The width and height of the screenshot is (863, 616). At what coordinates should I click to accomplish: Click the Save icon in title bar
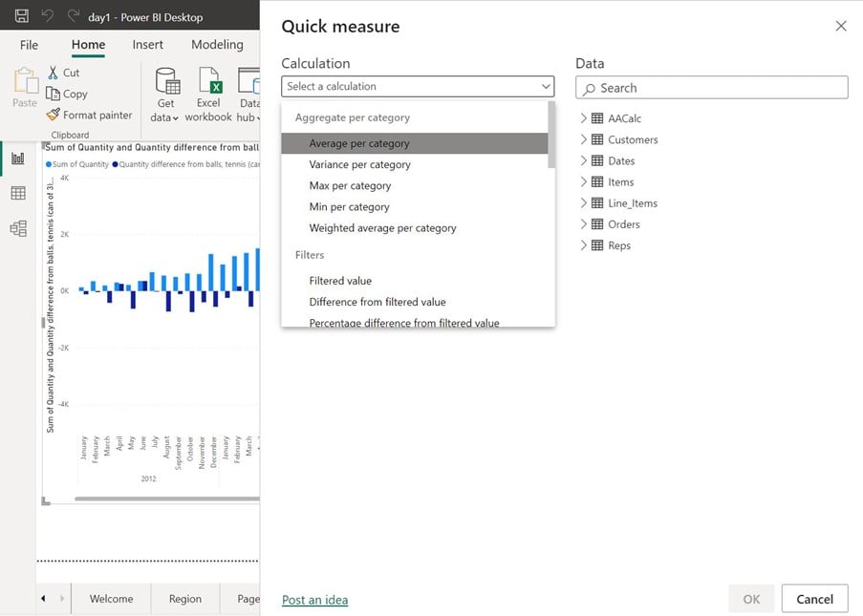21,16
